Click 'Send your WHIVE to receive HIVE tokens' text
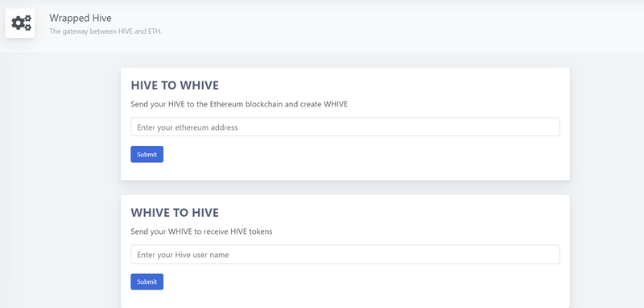This screenshot has height=308, width=644. (x=201, y=231)
